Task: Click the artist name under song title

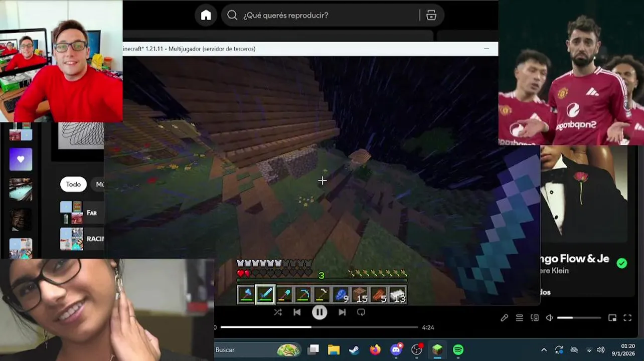Action: [x=555, y=271]
